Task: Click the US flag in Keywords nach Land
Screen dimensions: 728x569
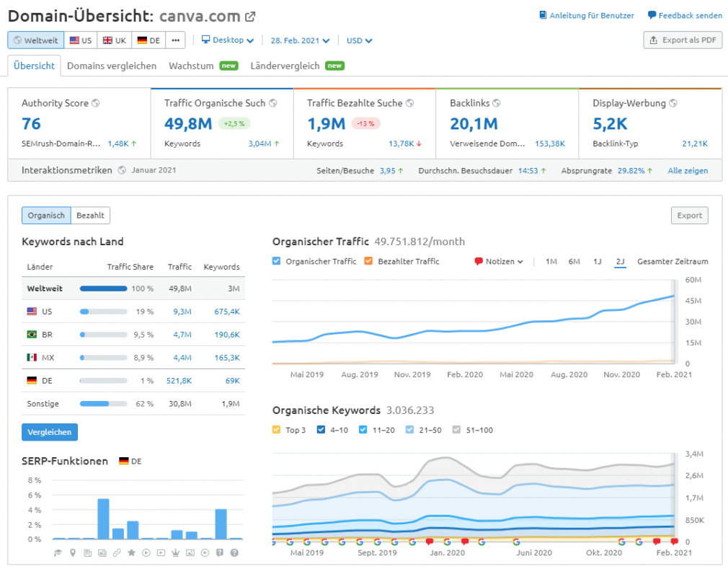Action: coord(32,312)
